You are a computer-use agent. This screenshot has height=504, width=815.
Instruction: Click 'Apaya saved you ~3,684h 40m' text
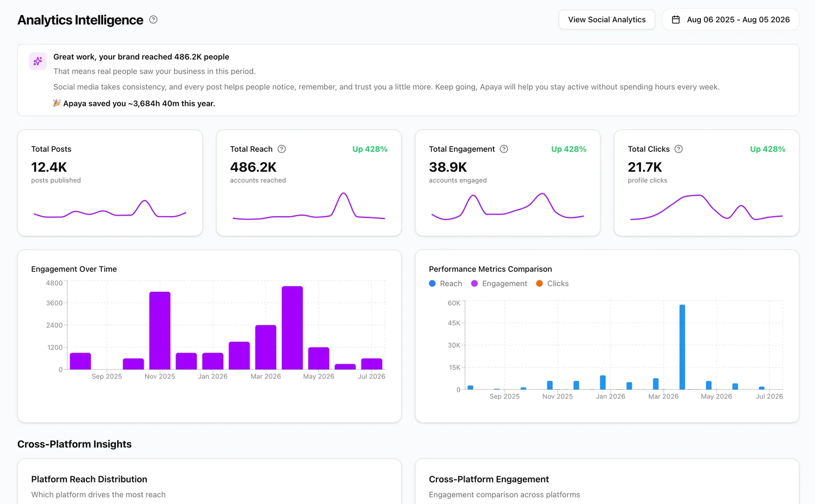139,103
